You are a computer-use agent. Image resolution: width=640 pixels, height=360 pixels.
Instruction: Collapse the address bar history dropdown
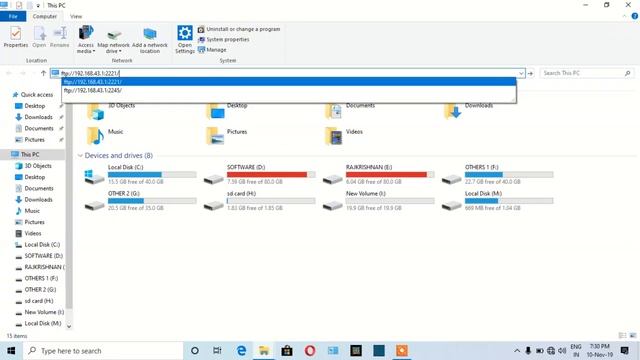coord(521,73)
